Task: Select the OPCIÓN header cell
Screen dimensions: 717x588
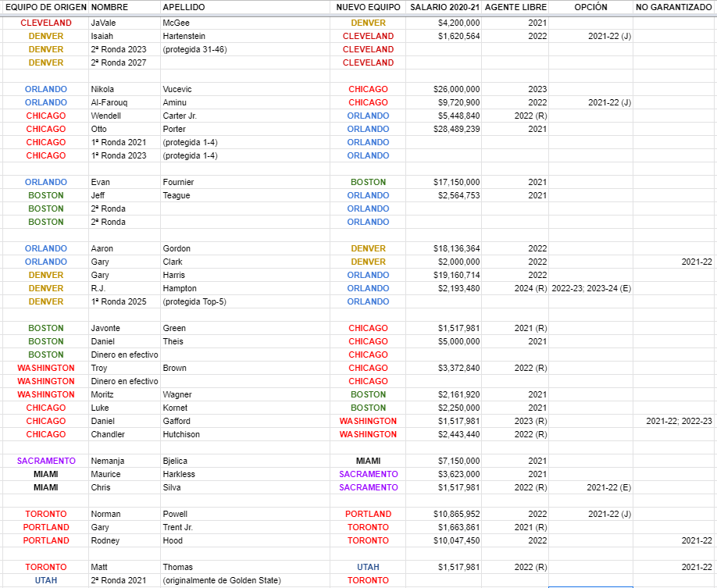Action: coord(590,7)
